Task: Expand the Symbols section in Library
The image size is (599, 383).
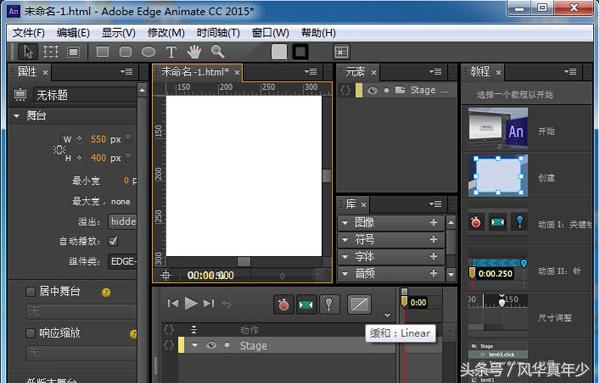Action: point(345,240)
